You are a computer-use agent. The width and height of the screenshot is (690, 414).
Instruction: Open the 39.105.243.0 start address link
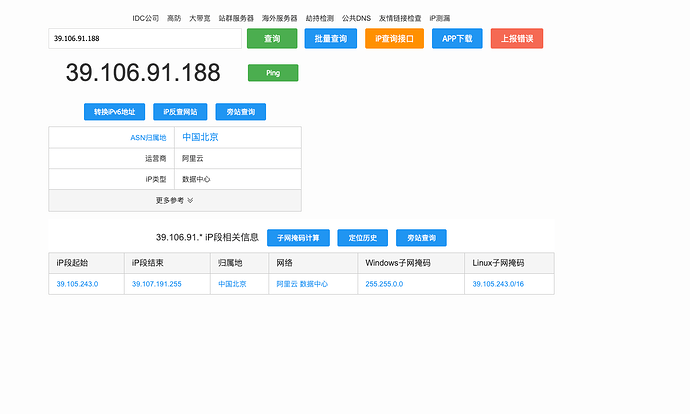77,284
